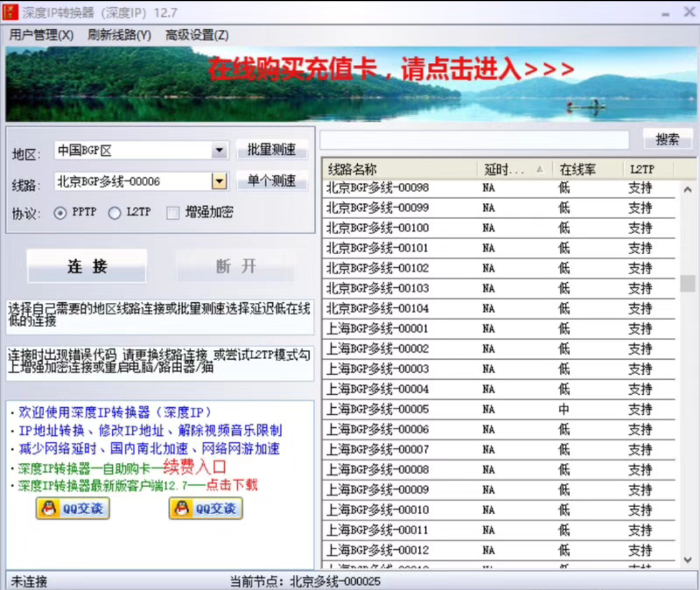Click the 续费入口 link
Screen dimensions: 700x590
[194, 467]
